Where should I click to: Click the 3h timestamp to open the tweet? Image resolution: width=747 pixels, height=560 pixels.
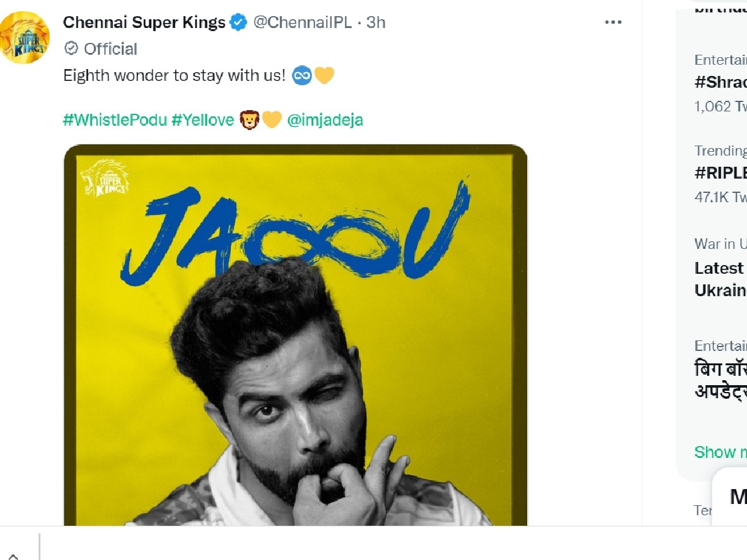pyautogui.click(x=376, y=22)
